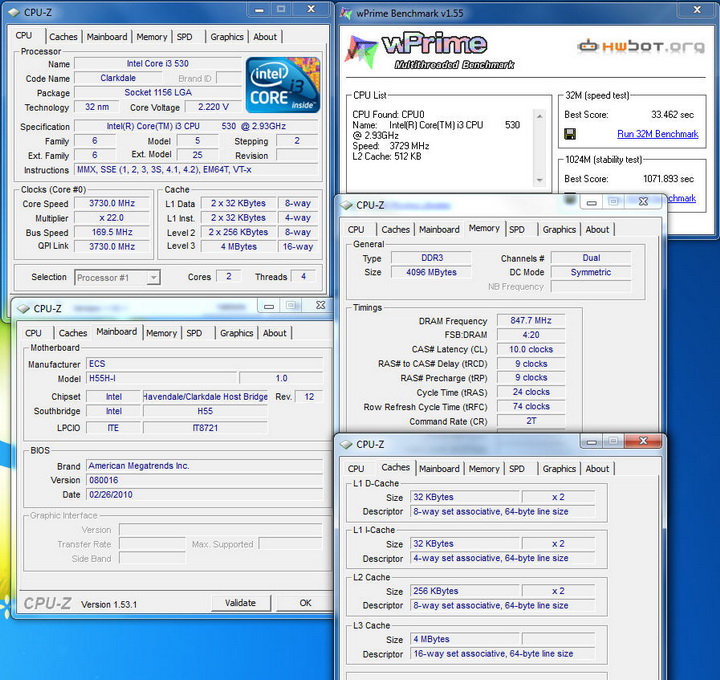Click the LPCIO value IT8721
Viewport: 720px width, 680px height.
pyautogui.click(x=205, y=428)
